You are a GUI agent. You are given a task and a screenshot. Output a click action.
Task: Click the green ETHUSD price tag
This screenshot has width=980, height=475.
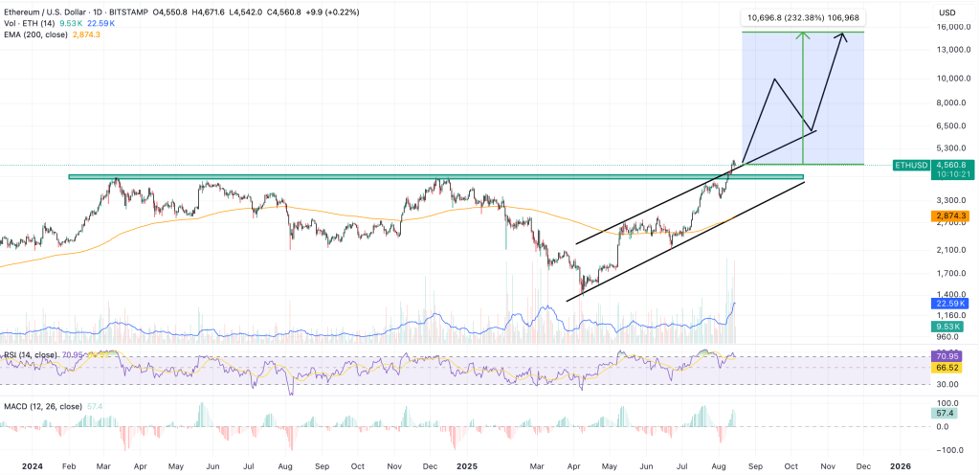pos(910,165)
